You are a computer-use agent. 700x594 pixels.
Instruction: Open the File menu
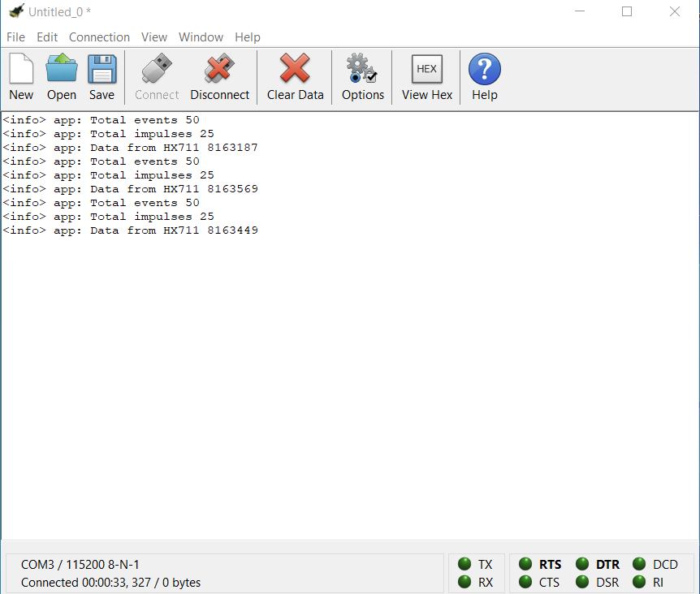click(15, 37)
